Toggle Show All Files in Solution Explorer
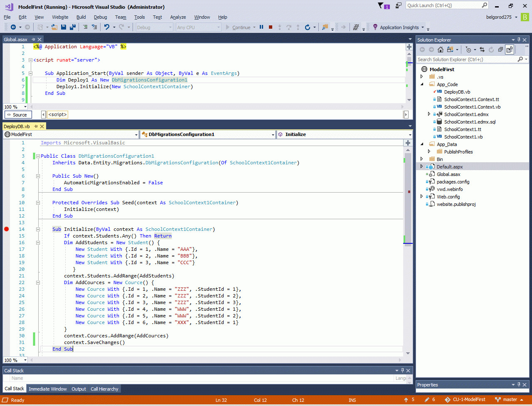 coord(509,50)
